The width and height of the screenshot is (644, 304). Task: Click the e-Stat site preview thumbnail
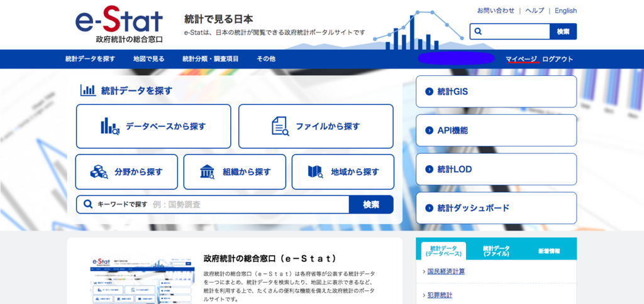tap(142, 280)
